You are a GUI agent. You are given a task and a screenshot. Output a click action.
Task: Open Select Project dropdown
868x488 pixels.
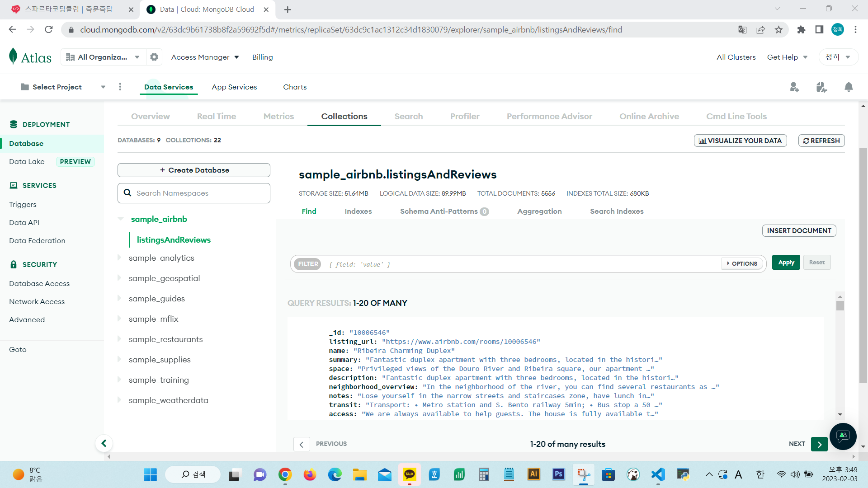click(x=63, y=87)
